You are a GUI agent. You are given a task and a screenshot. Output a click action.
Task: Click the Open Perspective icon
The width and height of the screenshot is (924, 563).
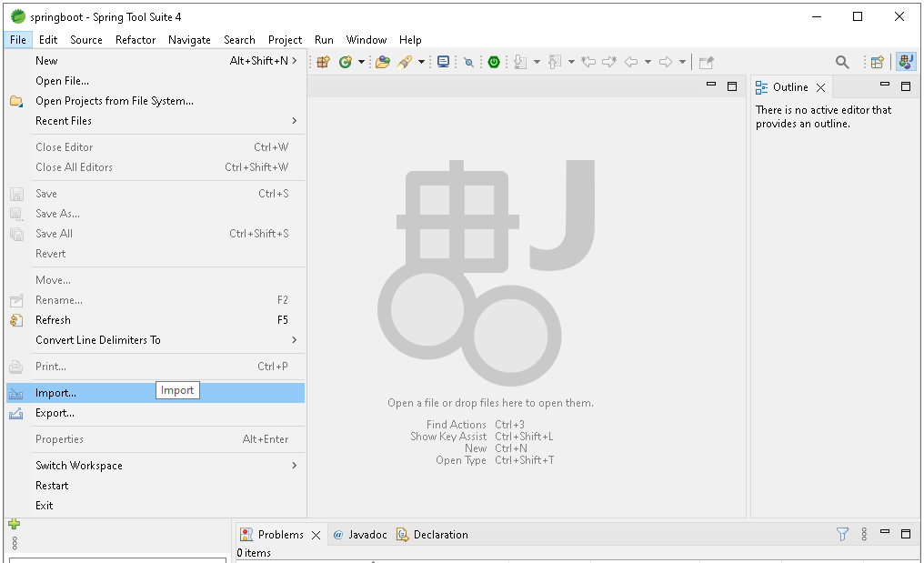pyautogui.click(x=878, y=62)
